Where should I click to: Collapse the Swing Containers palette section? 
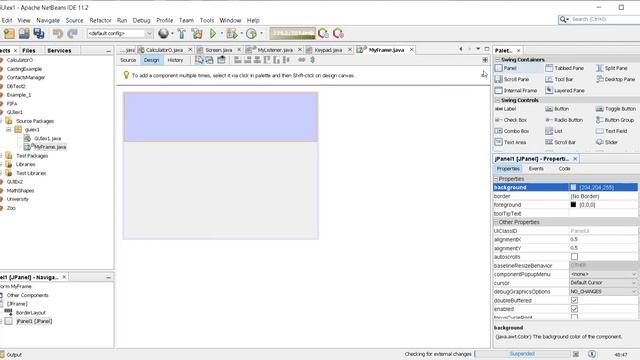(498, 60)
